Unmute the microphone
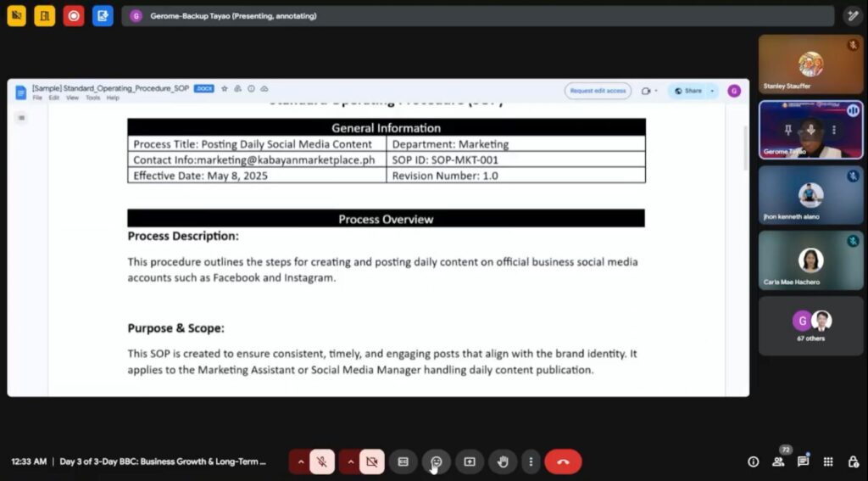This screenshot has width=868, height=481. point(322,461)
